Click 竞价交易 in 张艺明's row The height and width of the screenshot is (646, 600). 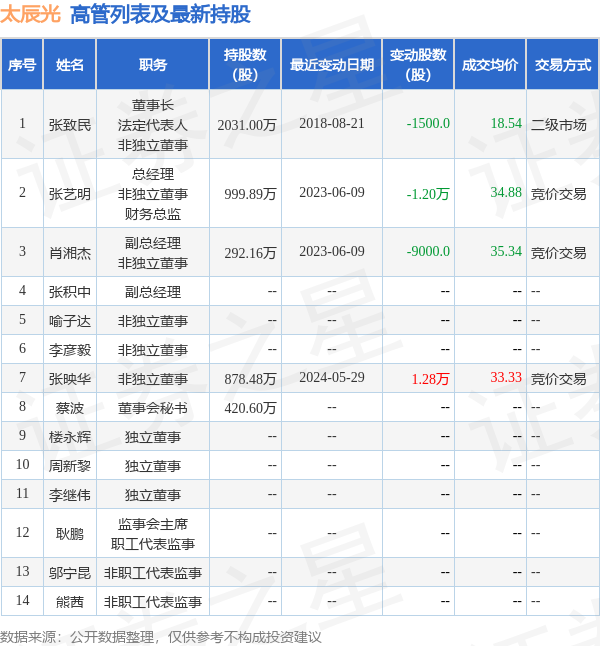click(558, 193)
